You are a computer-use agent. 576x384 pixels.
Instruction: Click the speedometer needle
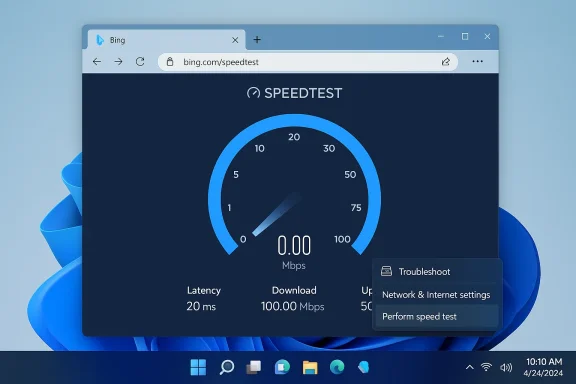(x=276, y=214)
